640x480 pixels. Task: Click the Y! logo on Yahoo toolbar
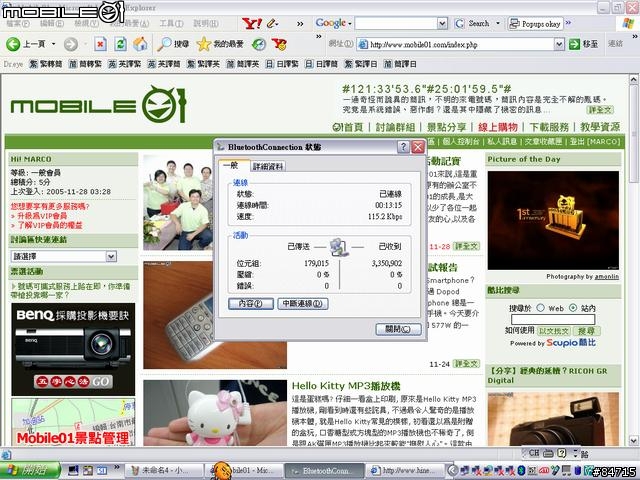[251, 23]
